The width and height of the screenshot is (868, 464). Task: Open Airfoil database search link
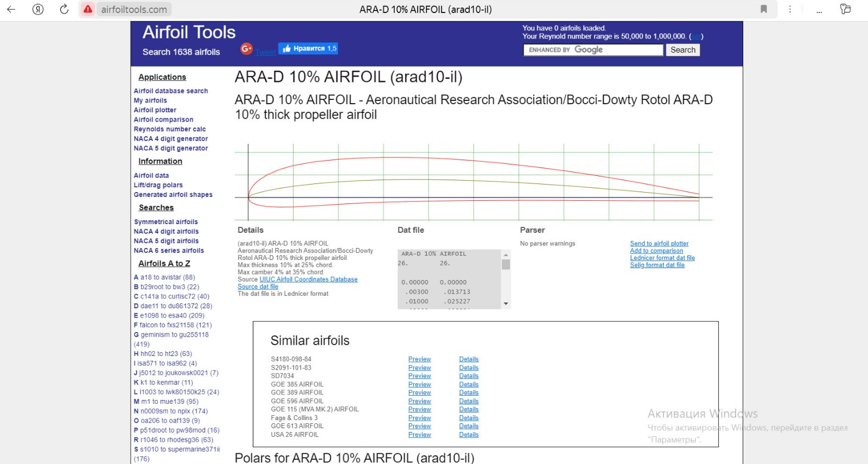pyautogui.click(x=171, y=91)
